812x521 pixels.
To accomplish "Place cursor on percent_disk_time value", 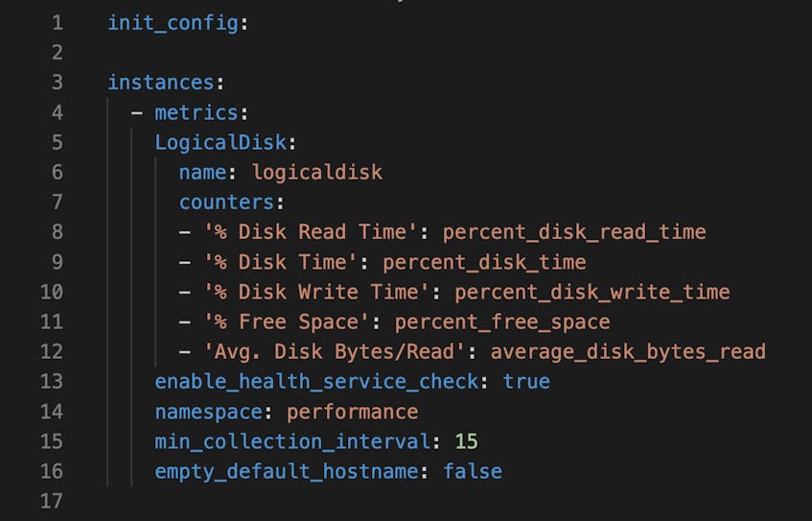I will (x=484, y=262).
